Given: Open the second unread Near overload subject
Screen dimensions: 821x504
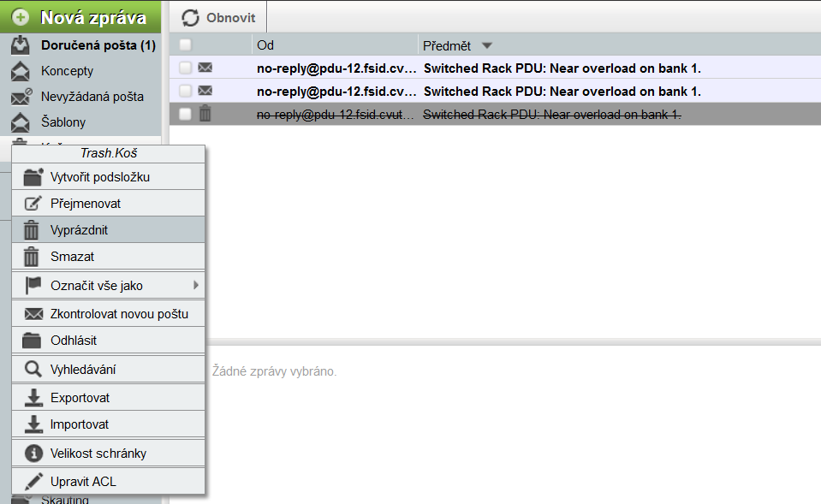Looking at the screenshot, I should point(562,91).
